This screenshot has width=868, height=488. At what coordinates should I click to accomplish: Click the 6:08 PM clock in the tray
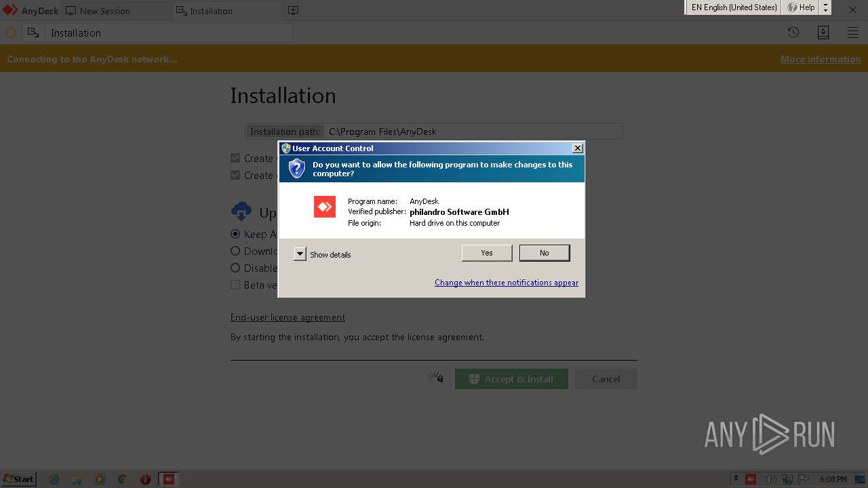pos(833,479)
